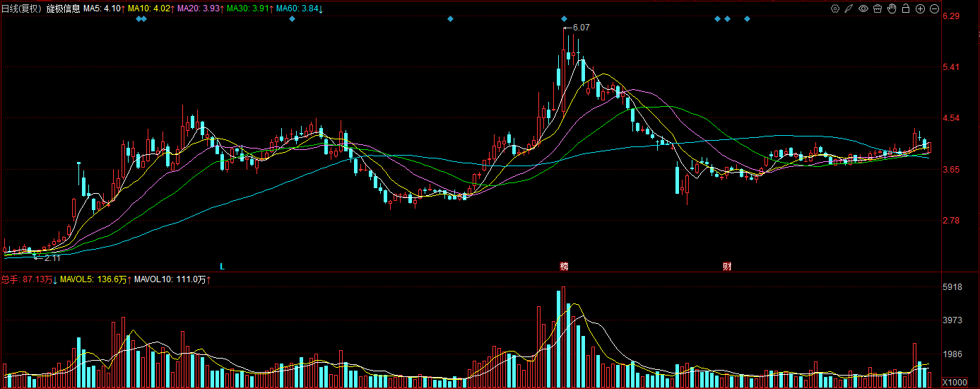Activate the hand pan tool
Viewport: 980px width, 389px height.
pos(892,8)
